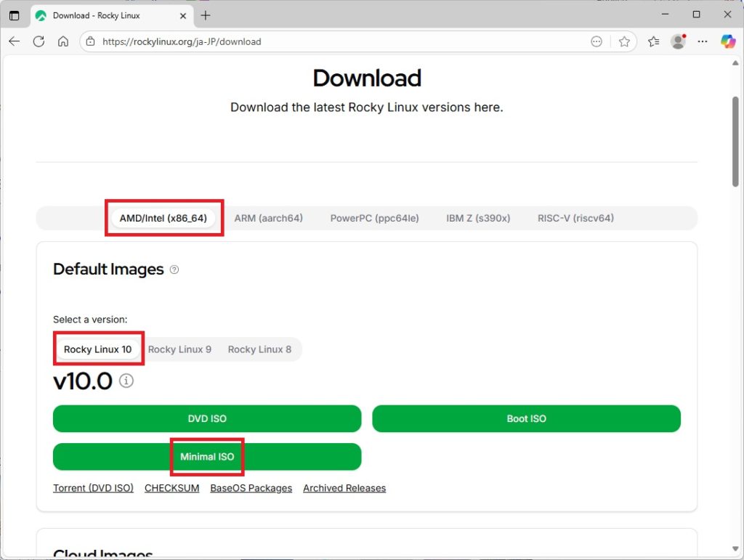The width and height of the screenshot is (744, 560).
Task: Click info icon next to v10.0
Action: pyautogui.click(x=126, y=381)
